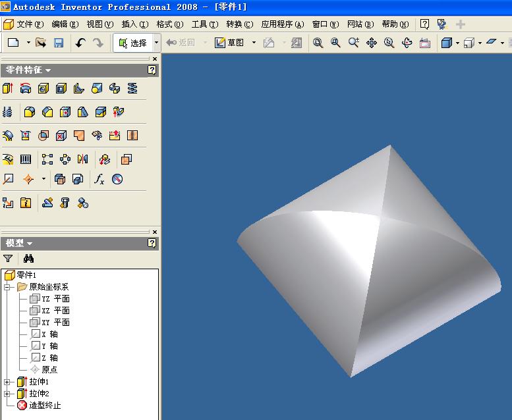This screenshot has width=512, height=420.
Task: Select the Extrude feature tool
Action: (8, 88)
